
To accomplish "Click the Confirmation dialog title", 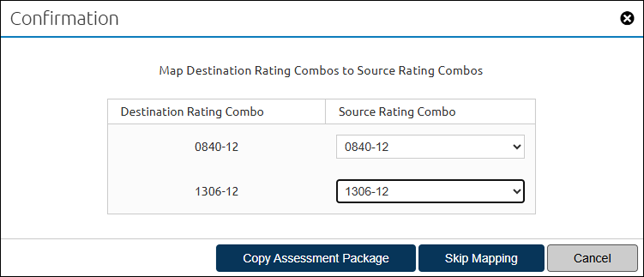I will pos(64,19).
